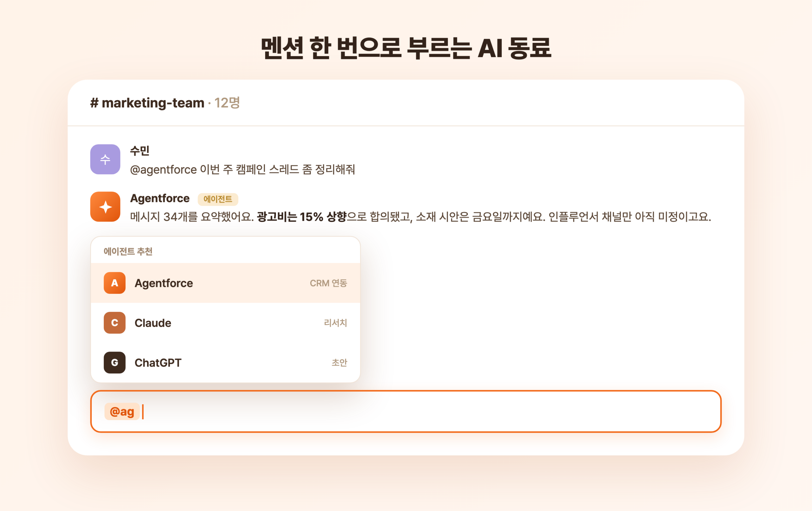Click the CRM 연동 label
Image resolution: width=812 pixels, height=511 pixels.
coord(328,283)
